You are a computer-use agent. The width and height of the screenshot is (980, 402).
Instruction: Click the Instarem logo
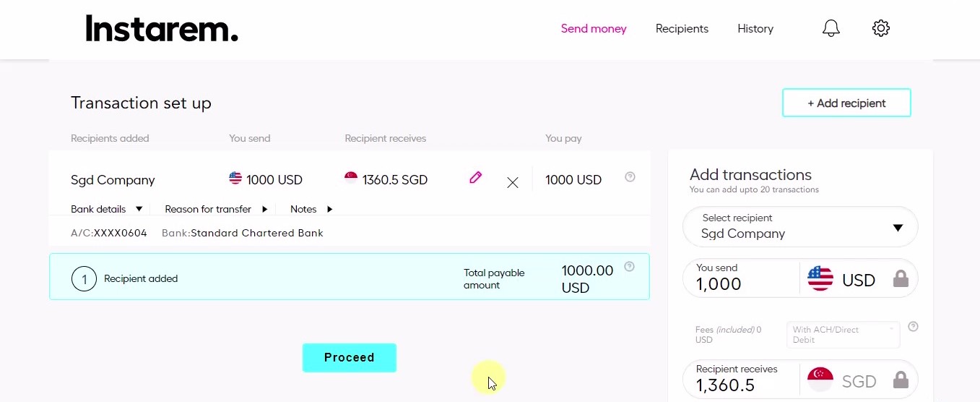pyautogui.click(x=162, y=29)
